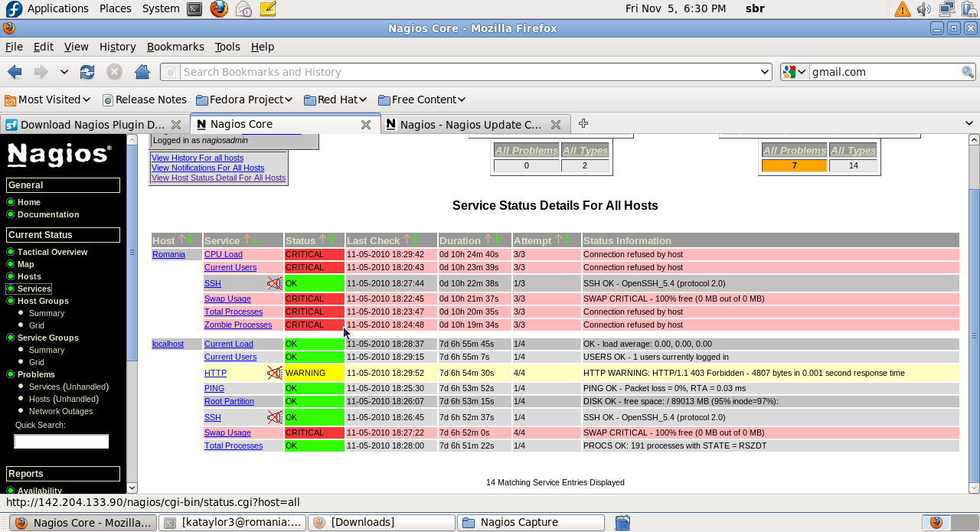
Task: Click in the Quick Search box
Action: [61, 442]
